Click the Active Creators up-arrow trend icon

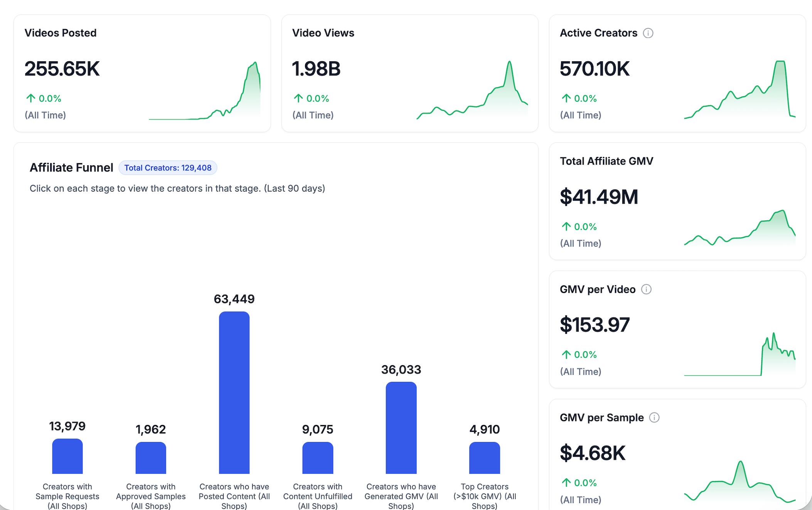pyautogui.click(x=566, y=99)
